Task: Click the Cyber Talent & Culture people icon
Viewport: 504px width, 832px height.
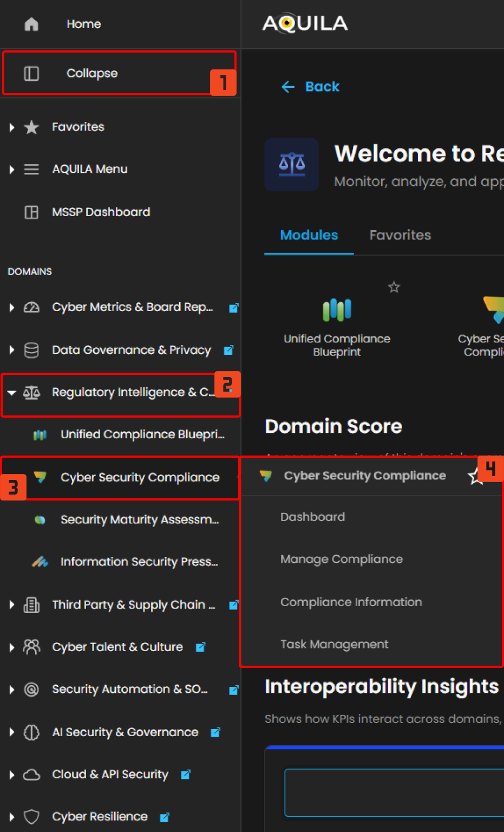Action: pos(31,647)
